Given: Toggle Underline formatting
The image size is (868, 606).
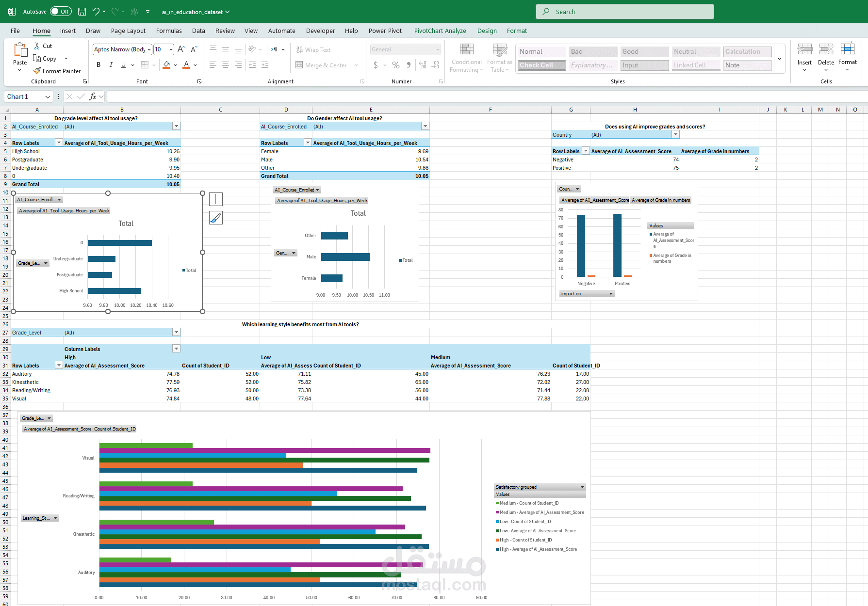Looking at the screenshot, I should (123, 65).
